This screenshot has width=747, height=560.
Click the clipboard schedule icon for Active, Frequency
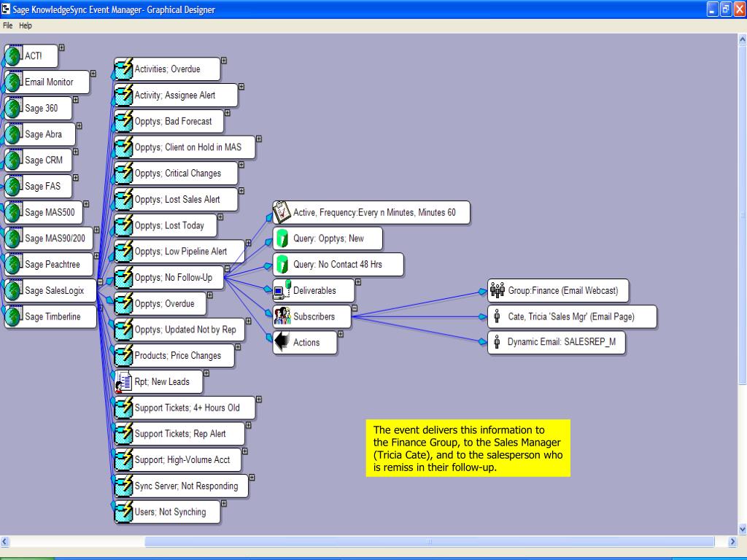tap(282, 212)
